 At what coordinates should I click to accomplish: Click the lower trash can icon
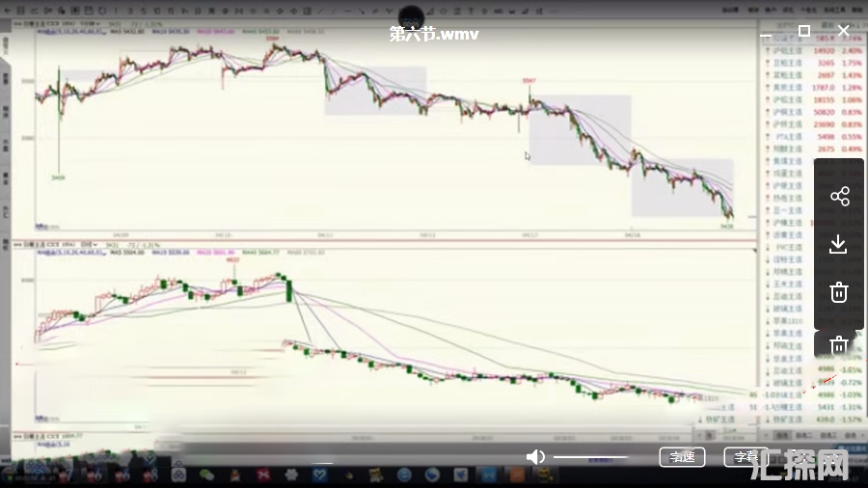tap(839, 344)
